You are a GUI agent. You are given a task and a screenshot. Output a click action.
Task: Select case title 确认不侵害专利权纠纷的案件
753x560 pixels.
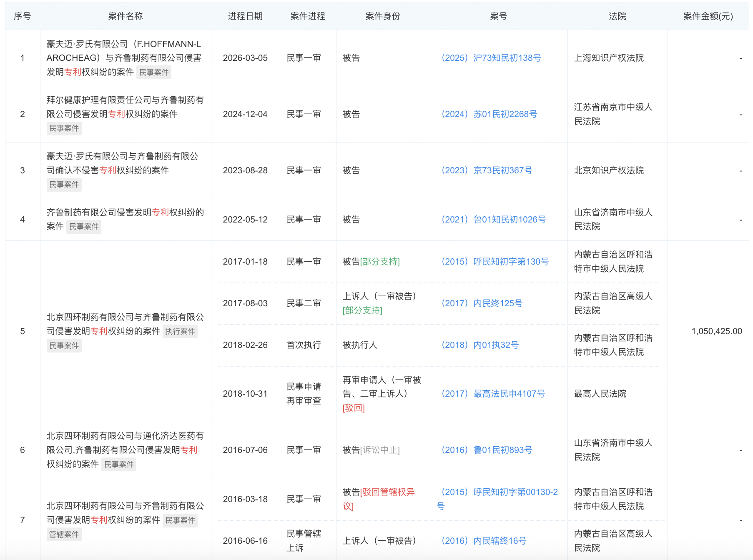[x=122, y=163]
